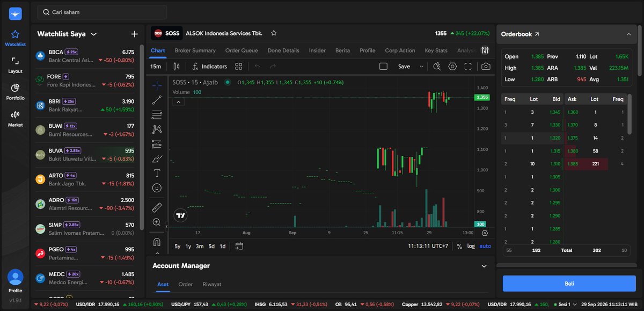Choose the 1.385 ask price row
This screenshot has height=311, width=644.
(x=596, y=164)
